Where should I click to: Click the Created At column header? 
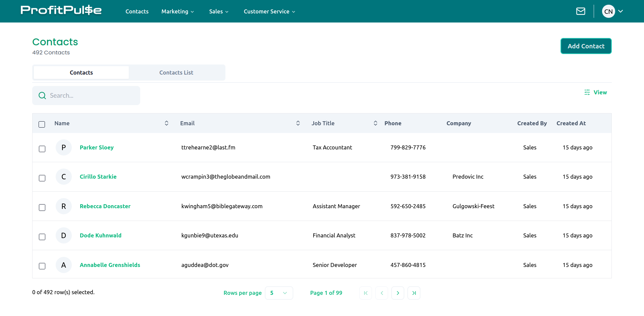571,123
